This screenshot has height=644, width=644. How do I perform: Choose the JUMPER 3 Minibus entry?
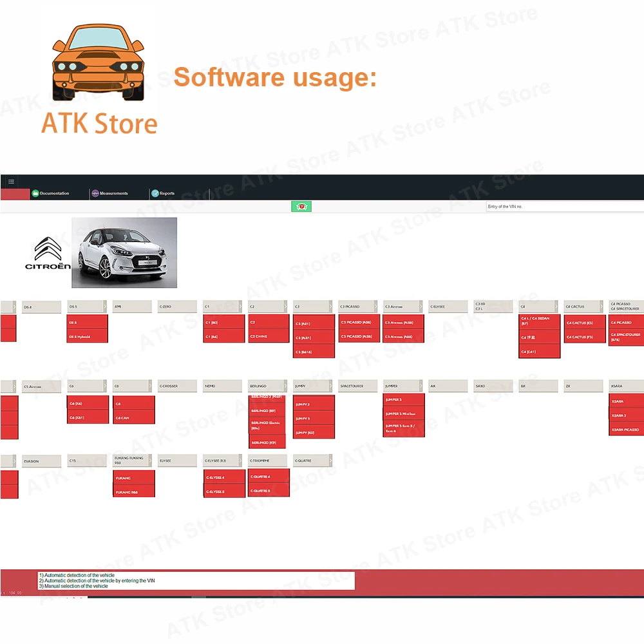pyautogui.click(x=404, y=413)
